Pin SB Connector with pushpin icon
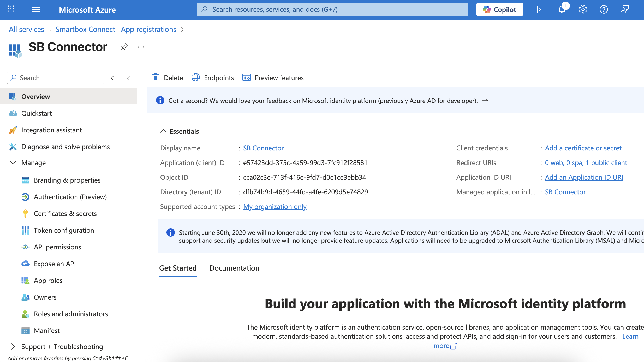644x362 pixels. pos(124,47)
